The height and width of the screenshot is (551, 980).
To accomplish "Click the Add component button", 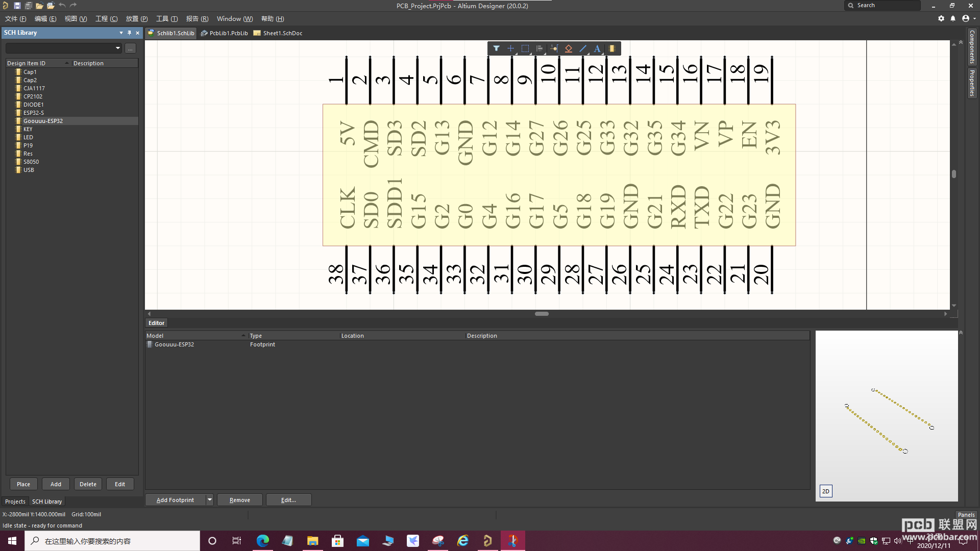I will click(x=56, y=484).
